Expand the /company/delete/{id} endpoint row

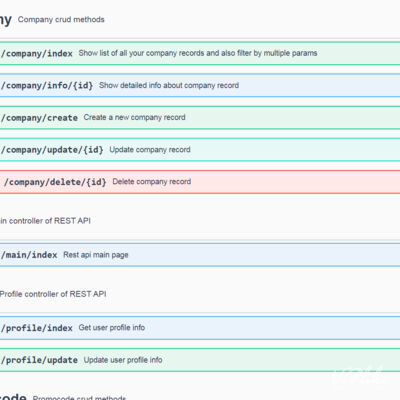pyautogui.click(x=200, y=182)
